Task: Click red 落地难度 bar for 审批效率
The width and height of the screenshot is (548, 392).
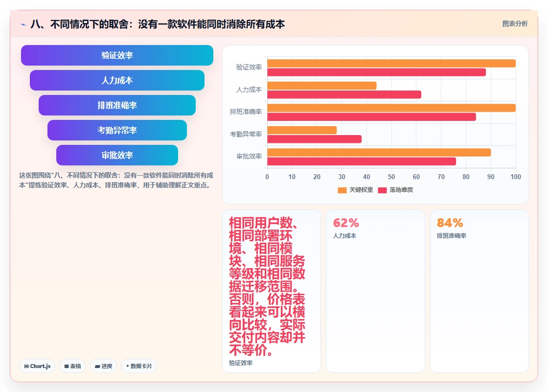Action: pyautogui.click(x=362, y=161)
